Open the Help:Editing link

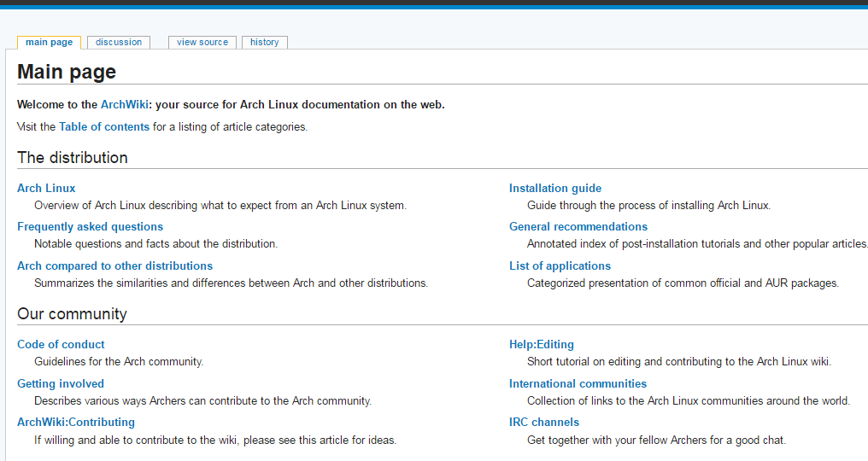542,344
